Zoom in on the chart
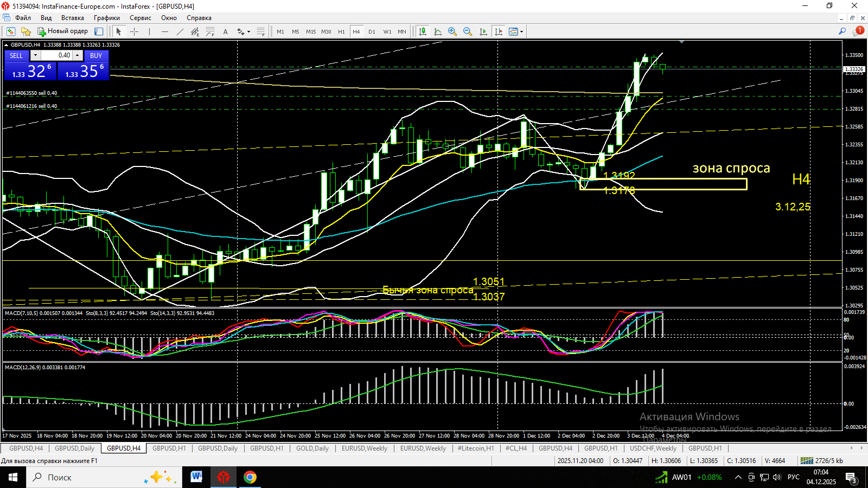 pyautogui.click(x=452, y=31)
